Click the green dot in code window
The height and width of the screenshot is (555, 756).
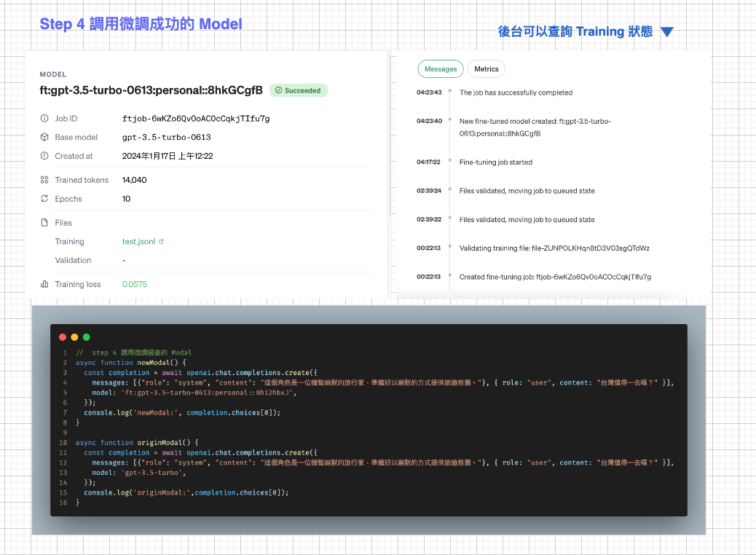coord(86,337)
